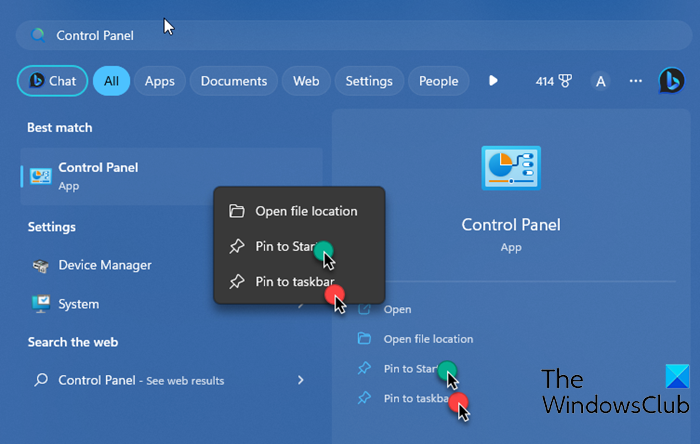Click the Control Panel search text field
Image resolution: width=700 pixels, height=444 pixels.
[354, 35]
